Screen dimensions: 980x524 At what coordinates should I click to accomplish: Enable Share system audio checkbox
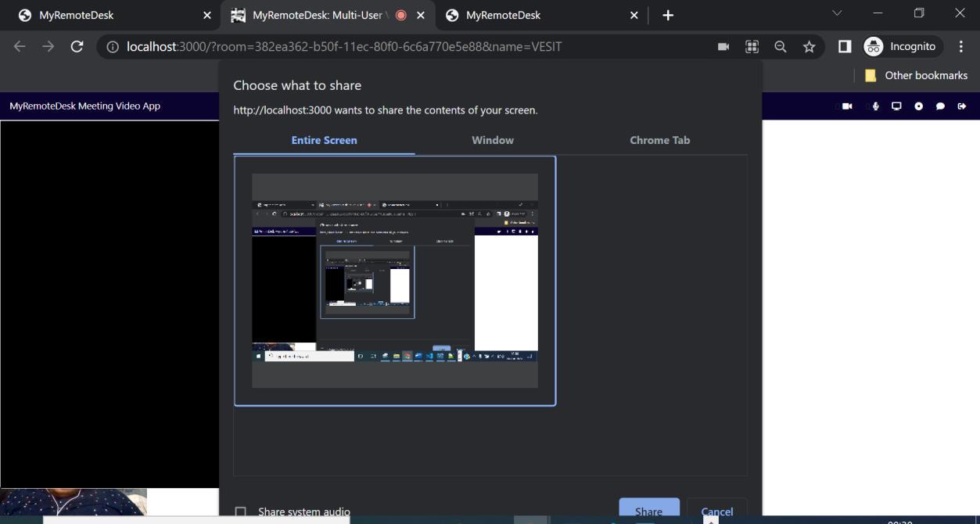241,512
